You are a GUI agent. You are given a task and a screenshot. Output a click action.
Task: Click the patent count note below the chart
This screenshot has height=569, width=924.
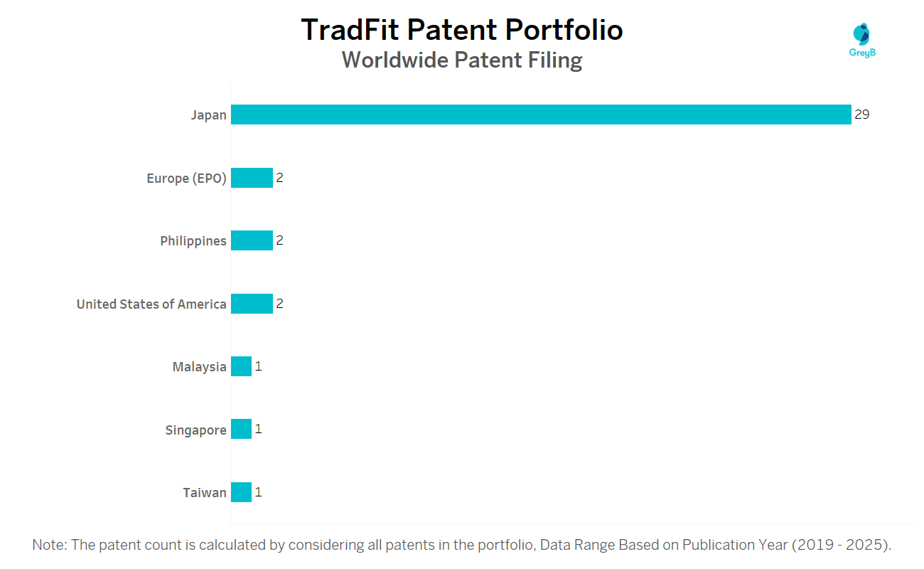coord(462,545)
